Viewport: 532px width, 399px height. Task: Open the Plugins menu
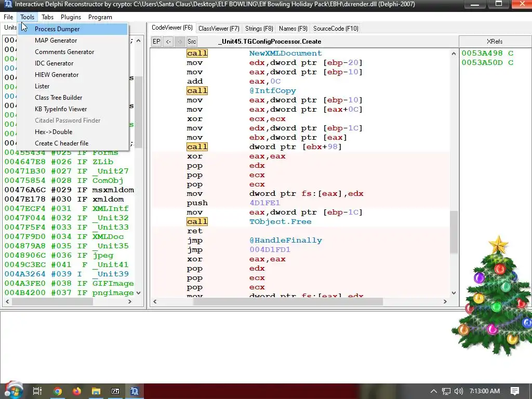pyautogui.click(x=71, y=17)
